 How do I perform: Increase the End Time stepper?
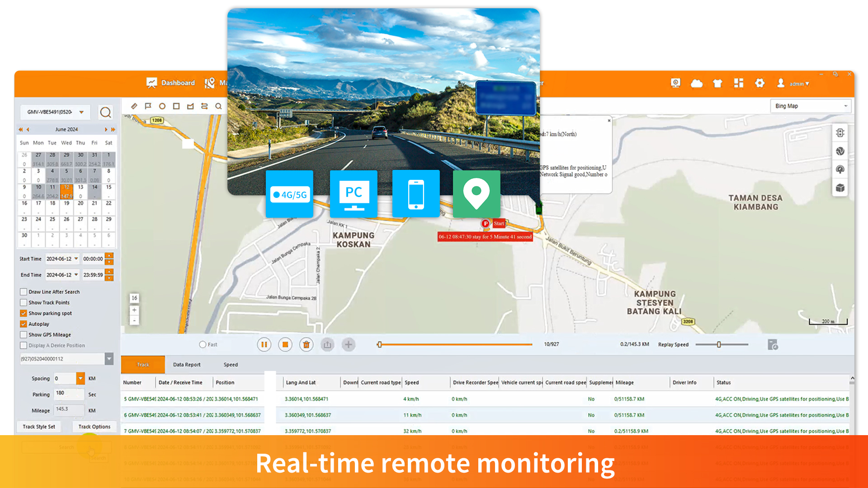pyautogui.click(x=109, y=272)
